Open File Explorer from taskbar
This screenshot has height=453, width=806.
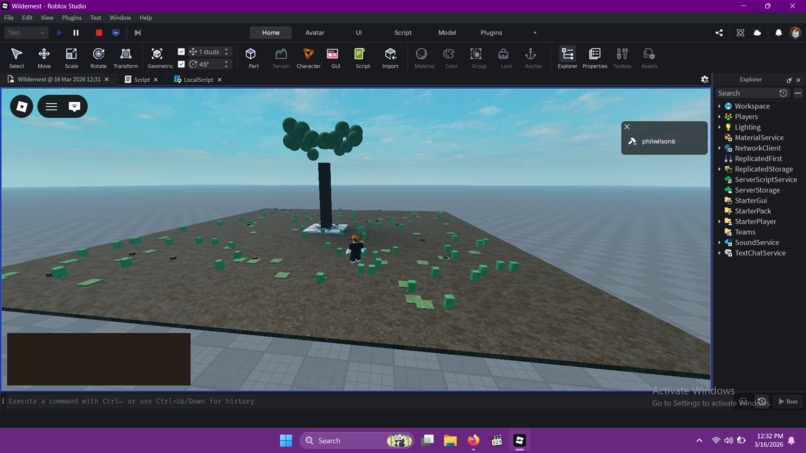(450, 441)
